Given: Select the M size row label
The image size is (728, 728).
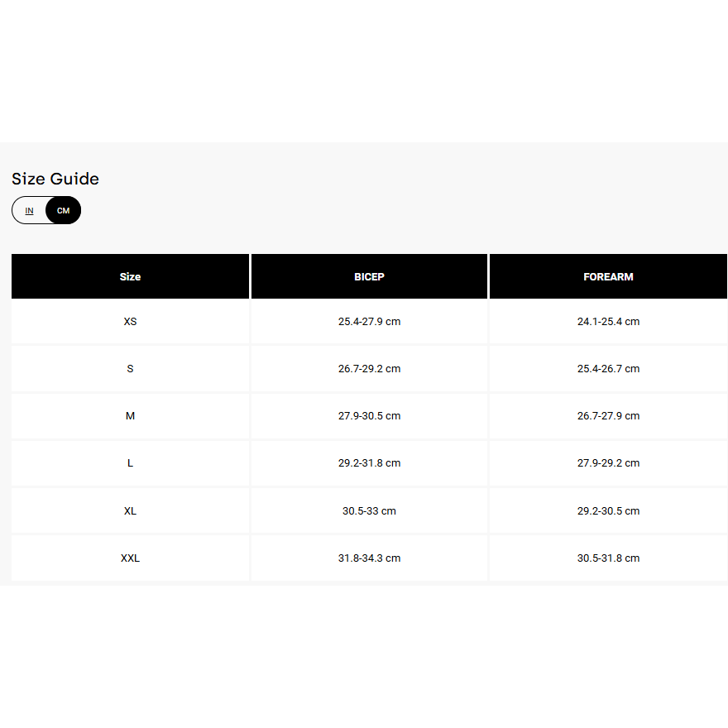Looking at the screenshot, I should [130, 416].
